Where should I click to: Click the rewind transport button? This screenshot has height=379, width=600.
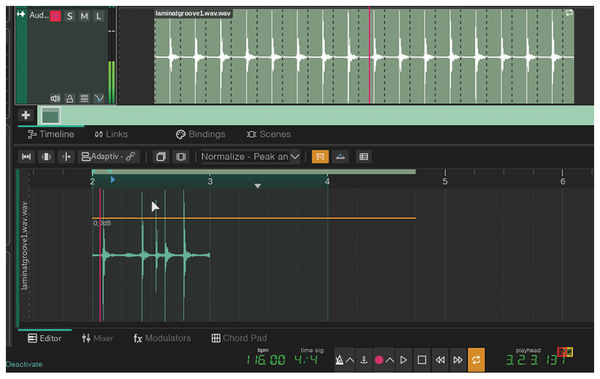(x=440, y=360)
